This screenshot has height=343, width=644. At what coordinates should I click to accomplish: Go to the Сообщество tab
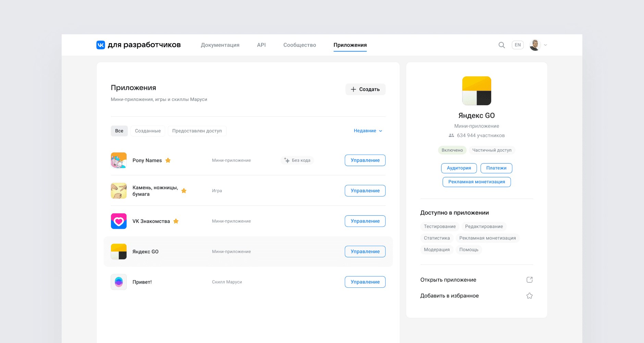coord(300,45)
